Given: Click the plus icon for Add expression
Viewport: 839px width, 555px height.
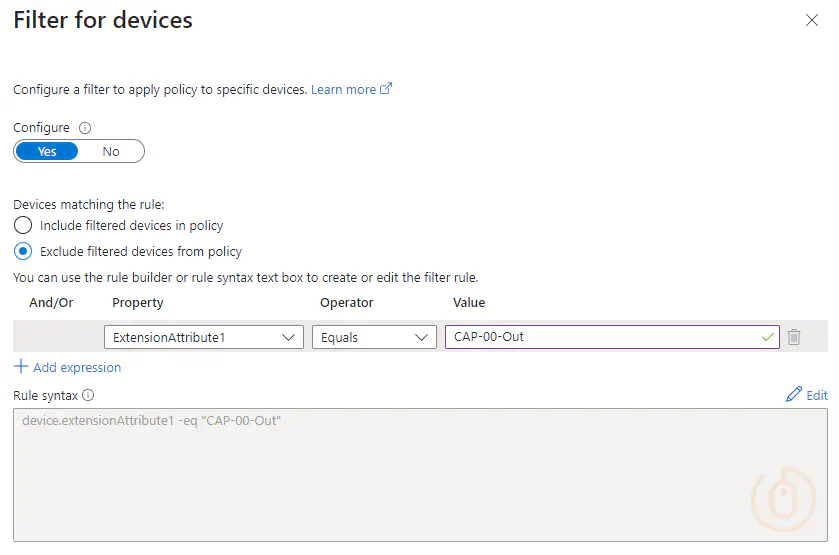Looking at the screenshot, I should 21,367.
